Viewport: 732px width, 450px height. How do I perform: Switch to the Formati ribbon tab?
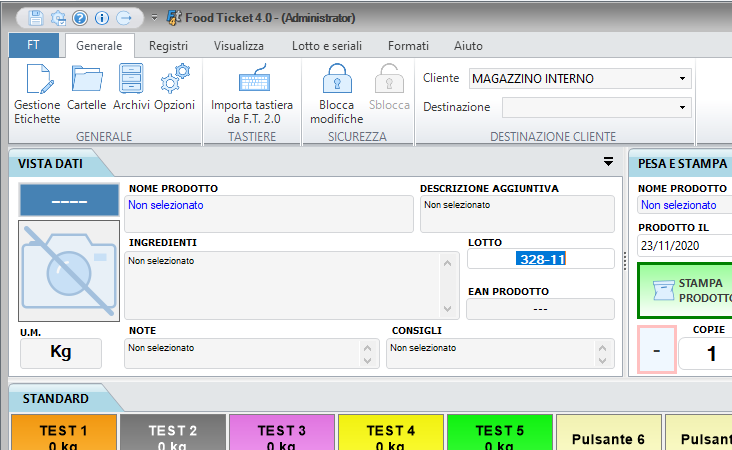point(408,46)
